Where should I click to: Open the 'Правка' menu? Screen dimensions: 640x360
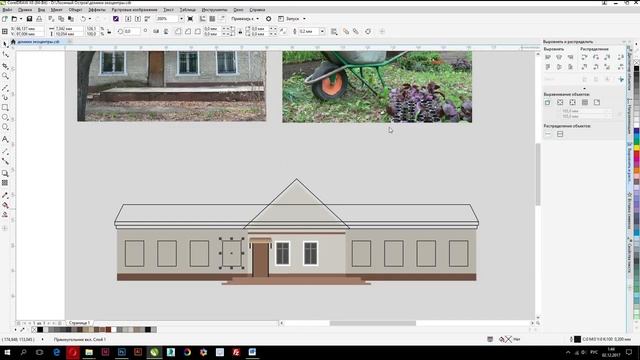[25, 9]
